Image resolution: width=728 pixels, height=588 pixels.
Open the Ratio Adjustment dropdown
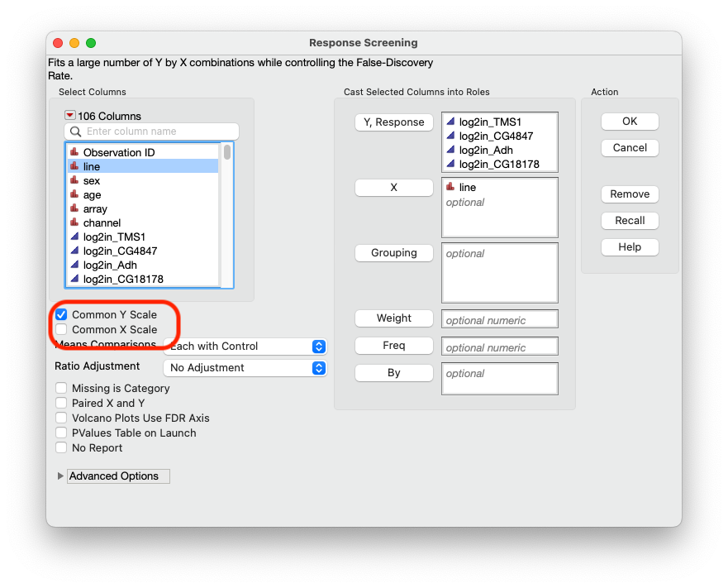click(245, 366)
